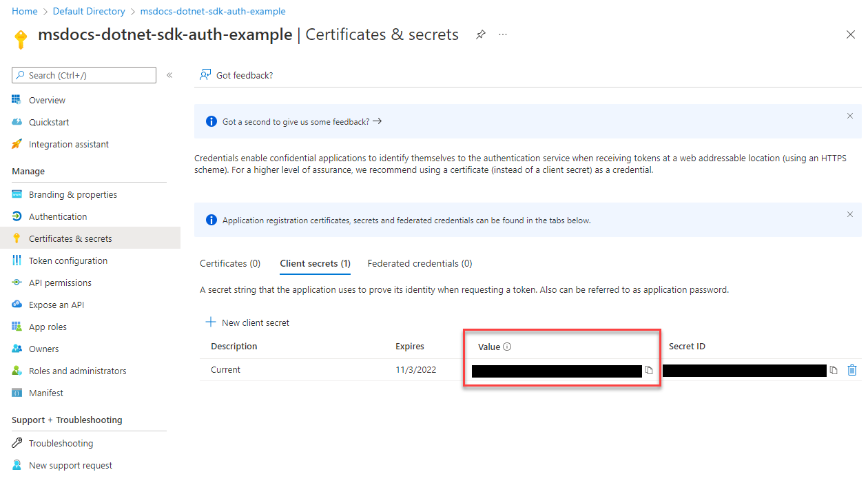
Task: Dismiss the application registration info banner
Action: [x=850, y=214]
